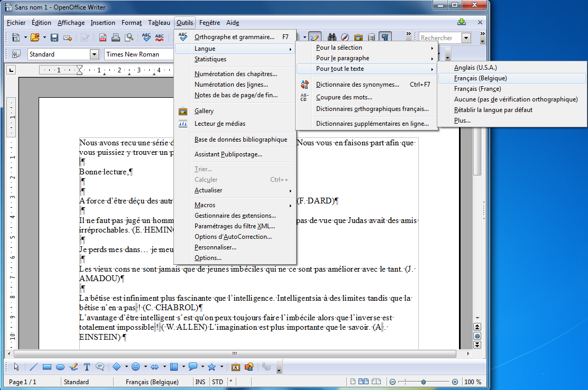Image resolution: width=588 pixels, height=390 pixels.
Task: Click the send document by e-mail icon
Action: pos(68,38)
